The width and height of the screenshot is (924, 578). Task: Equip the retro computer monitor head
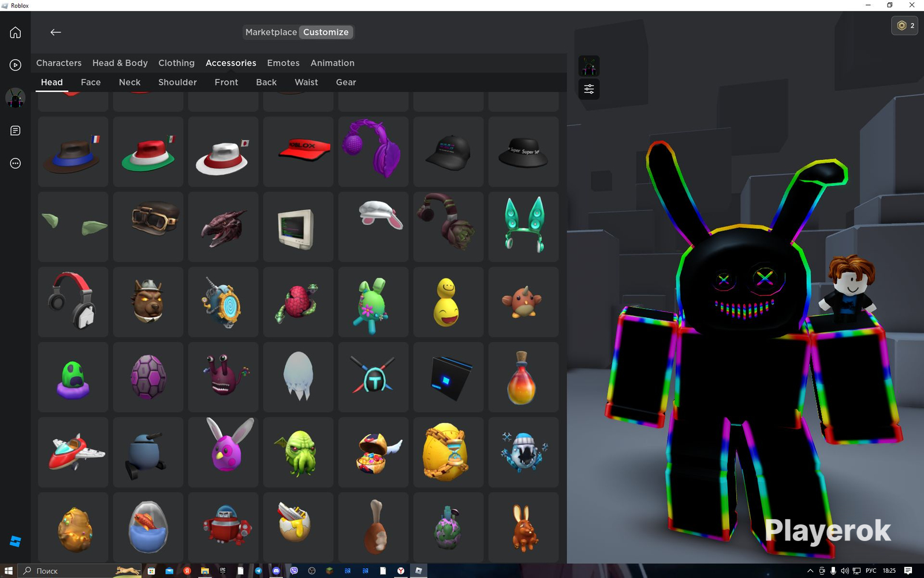pyautogui.click(x=299, y=227)
